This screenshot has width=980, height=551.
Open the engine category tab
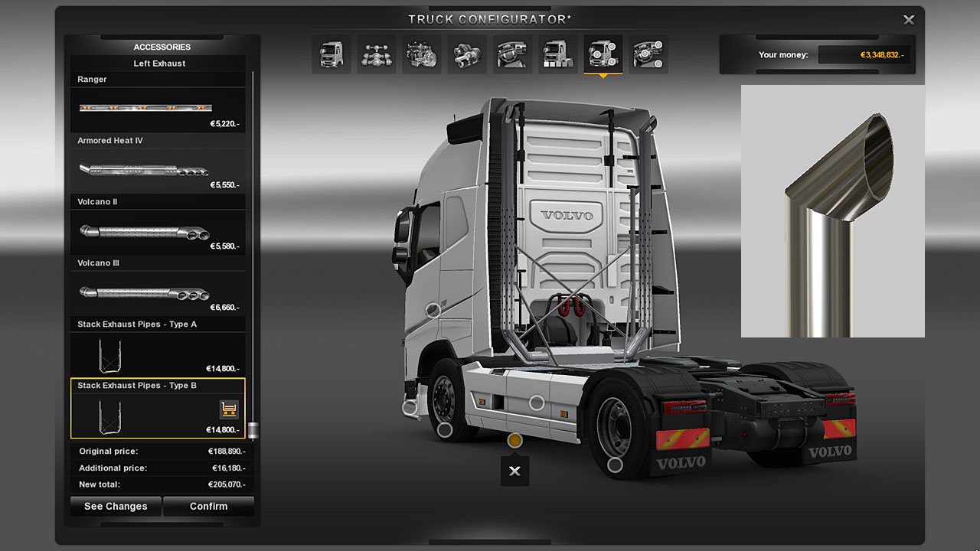tap(422, 54)
